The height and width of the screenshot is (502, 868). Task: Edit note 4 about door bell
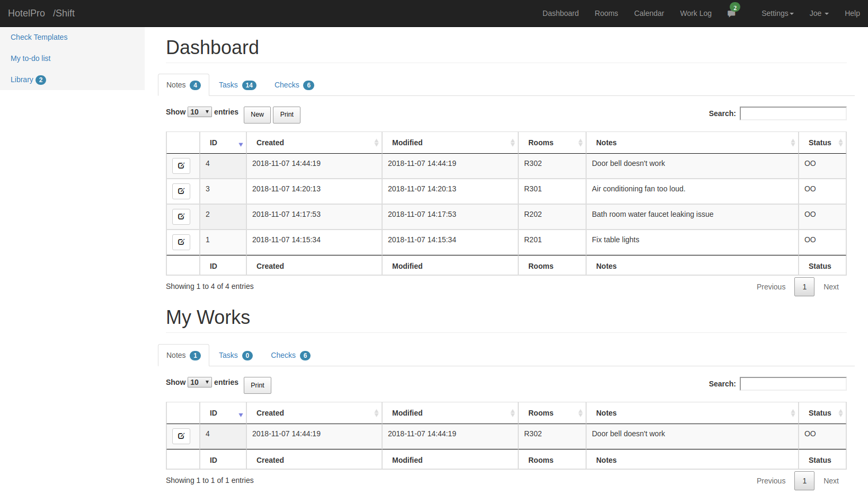click(x=181, y=166)
